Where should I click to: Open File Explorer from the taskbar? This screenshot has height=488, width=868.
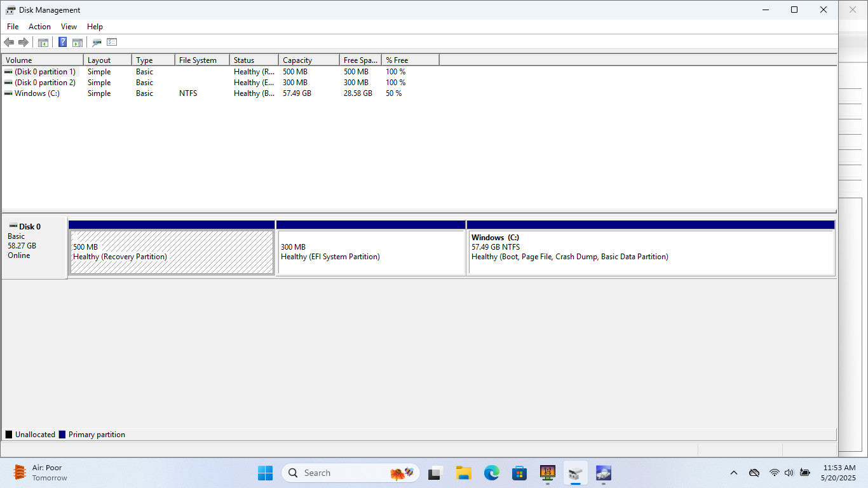pos(463,473)
